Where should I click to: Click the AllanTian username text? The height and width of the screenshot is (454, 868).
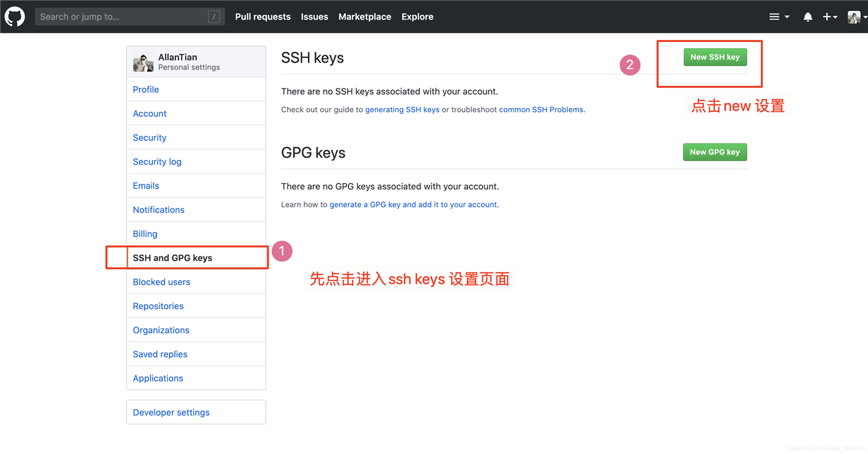tap(177, 57)
